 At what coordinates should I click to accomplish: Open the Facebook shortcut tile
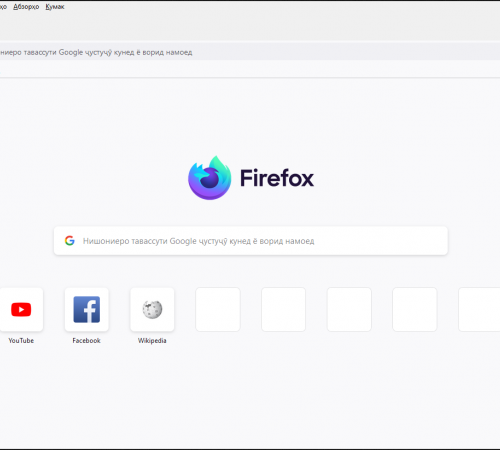(x=87, y=309)
